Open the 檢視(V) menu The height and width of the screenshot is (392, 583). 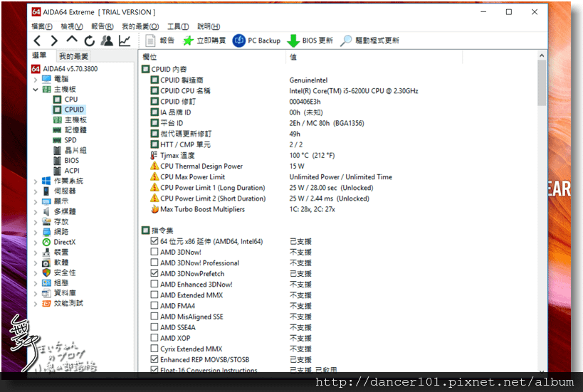(72, 26)
